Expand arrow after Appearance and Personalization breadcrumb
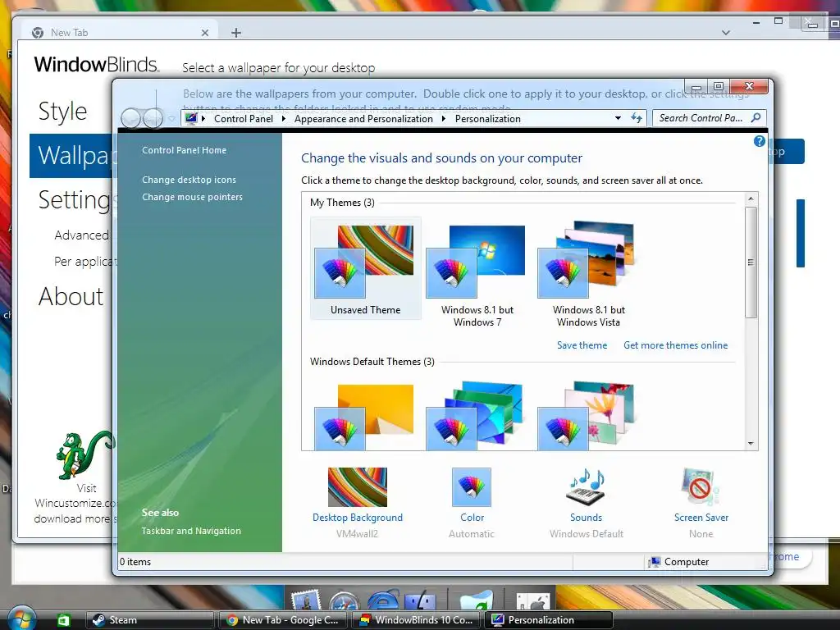Image resolution: width=840 pixels, height=630 pixels. pos(444,119)
